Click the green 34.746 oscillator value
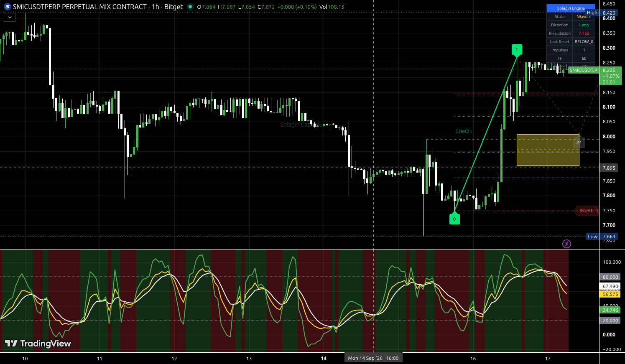The image size is (625, 364). (610, 310)
